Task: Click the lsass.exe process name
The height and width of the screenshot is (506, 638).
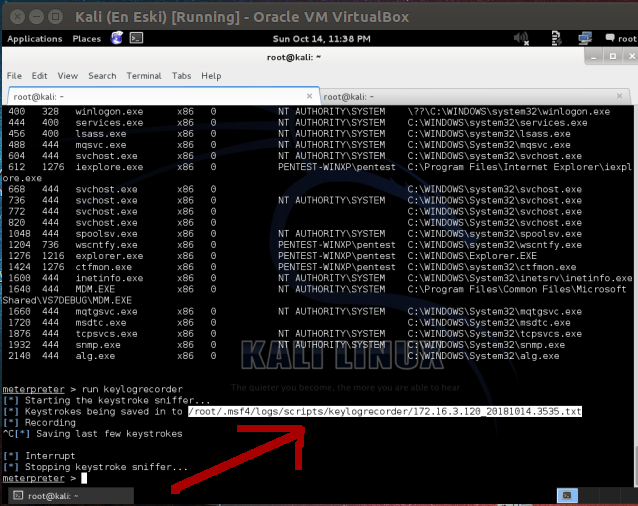Action: (101, 134)
